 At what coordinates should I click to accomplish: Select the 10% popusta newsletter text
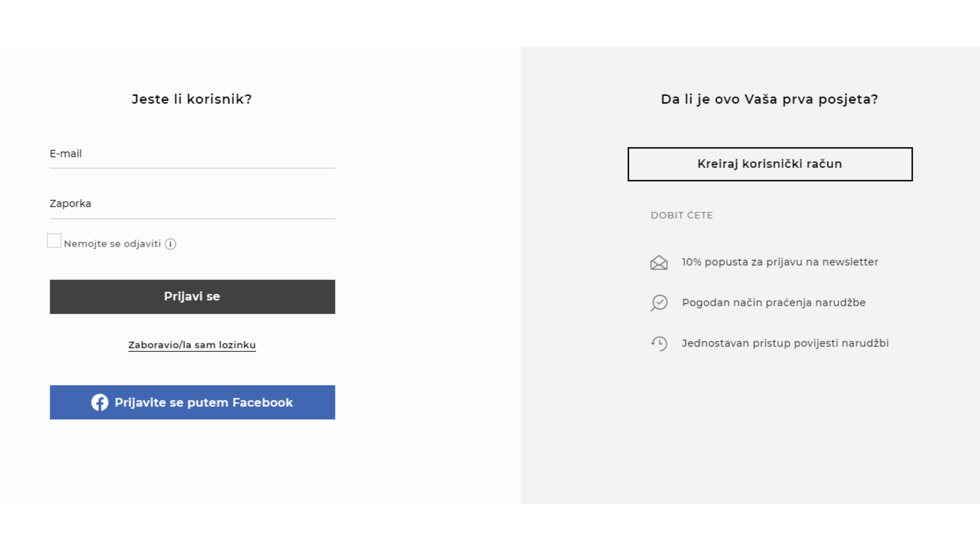point(780,262)
